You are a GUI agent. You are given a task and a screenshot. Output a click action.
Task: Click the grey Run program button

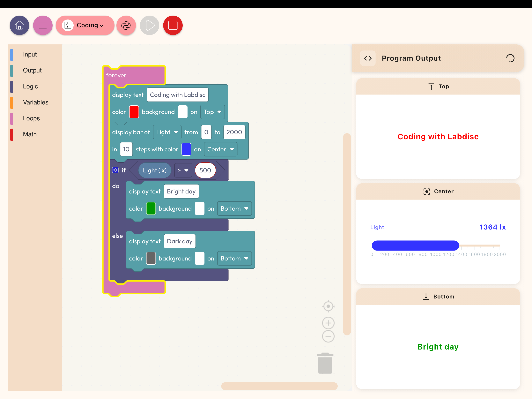[149, 25]
